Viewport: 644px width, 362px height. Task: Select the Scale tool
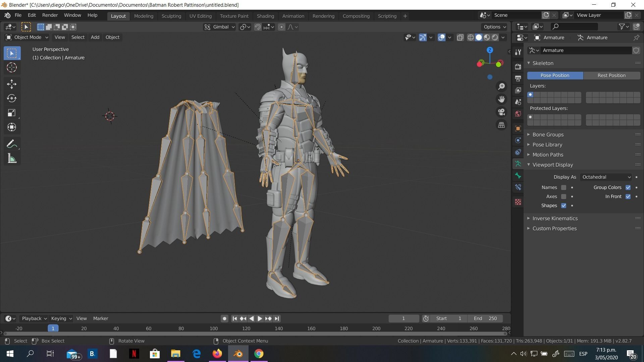12,113
